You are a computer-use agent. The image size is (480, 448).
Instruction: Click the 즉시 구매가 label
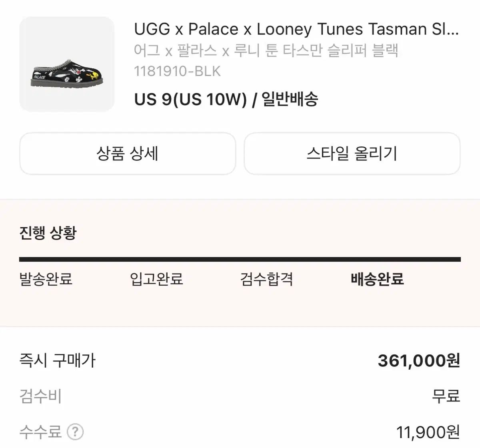click(x=58, y=360)
